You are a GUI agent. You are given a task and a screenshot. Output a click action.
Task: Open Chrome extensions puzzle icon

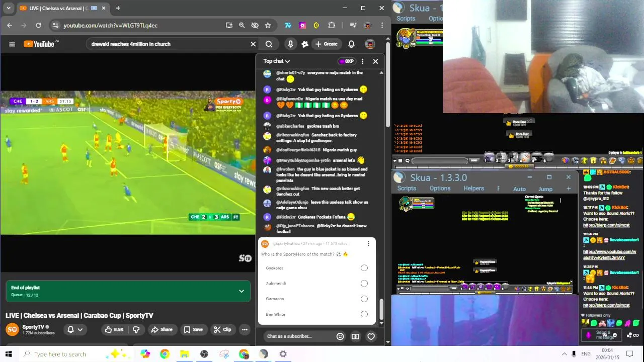click(332, 25)
